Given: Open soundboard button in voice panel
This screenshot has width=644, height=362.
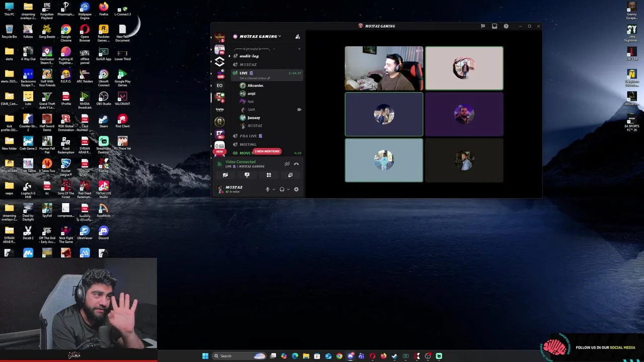Looking at the screenshot, I should (290, 175).
